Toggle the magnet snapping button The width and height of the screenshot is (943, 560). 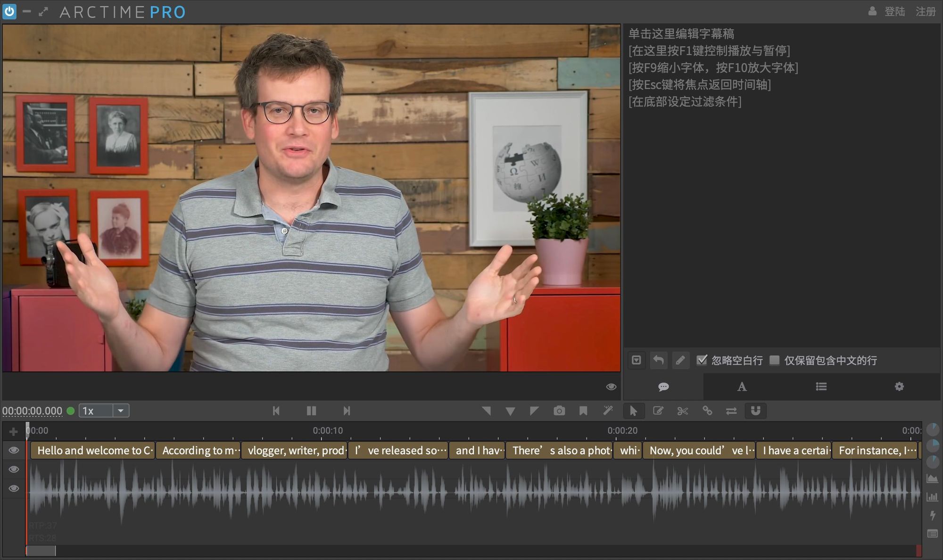pyautogui.click(x=755, y=411)
